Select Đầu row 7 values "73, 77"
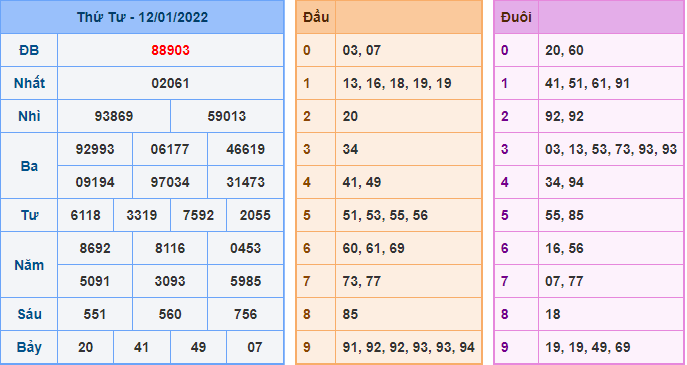The width and height of the screenshot is (687, 365). [x=362, y=281]
